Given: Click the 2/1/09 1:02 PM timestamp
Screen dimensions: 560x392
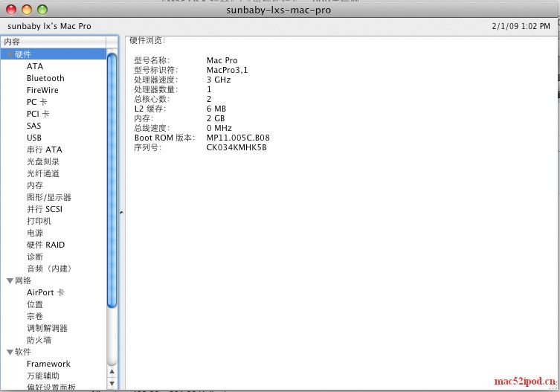Looking at the screenshot, I should coord(521,26).
